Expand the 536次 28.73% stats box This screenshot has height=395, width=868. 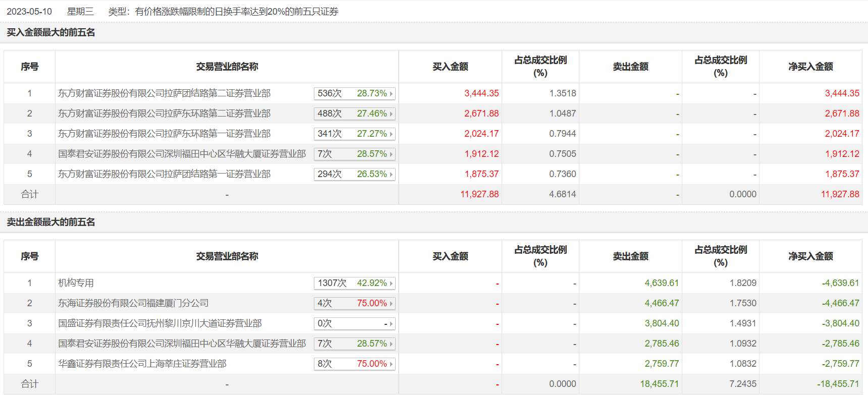point(354,93)
